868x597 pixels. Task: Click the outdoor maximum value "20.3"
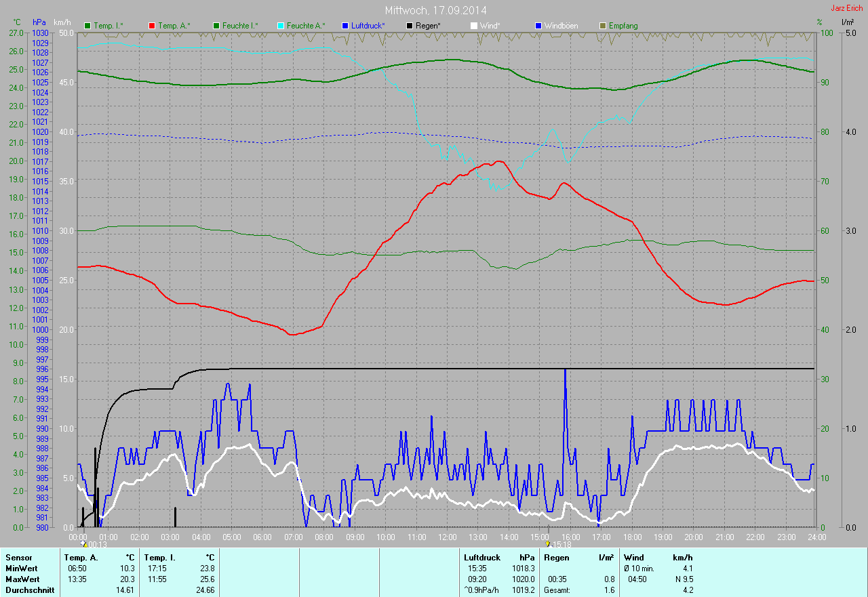click(x=127, y=579)
